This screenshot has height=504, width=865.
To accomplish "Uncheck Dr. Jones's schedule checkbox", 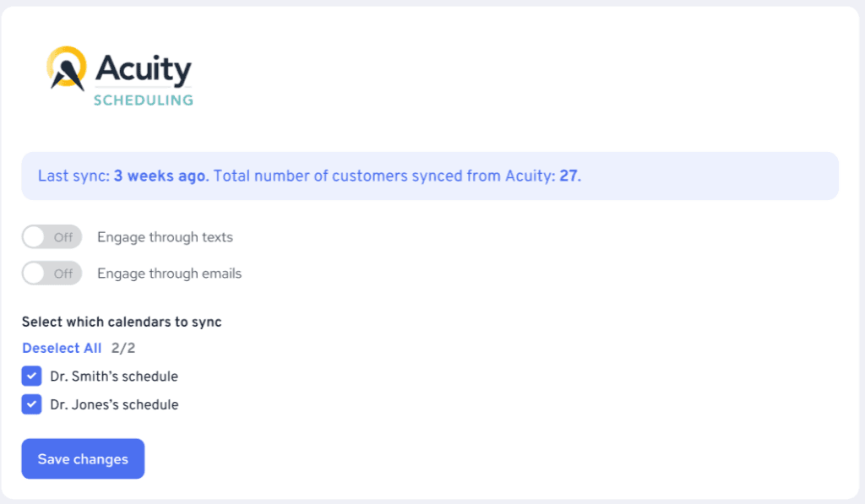I will pyautogui.click(x=31, y=404).
